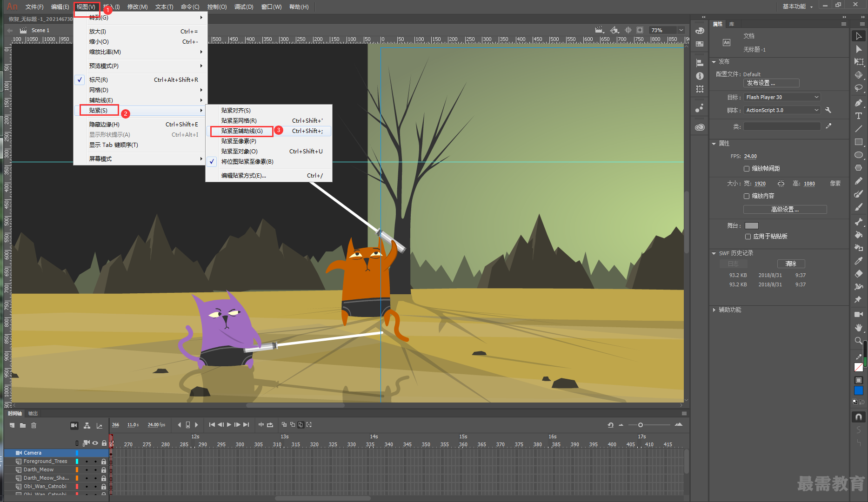This screenshot has width=868, height=502.
Task: Open the Align panel icon
Action: pos(700,63)
